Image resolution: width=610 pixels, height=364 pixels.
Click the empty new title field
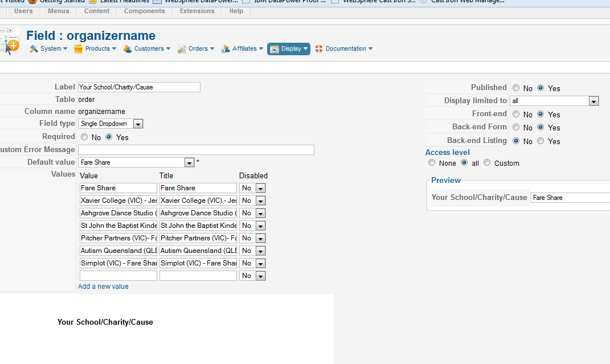tap(198, 275)
